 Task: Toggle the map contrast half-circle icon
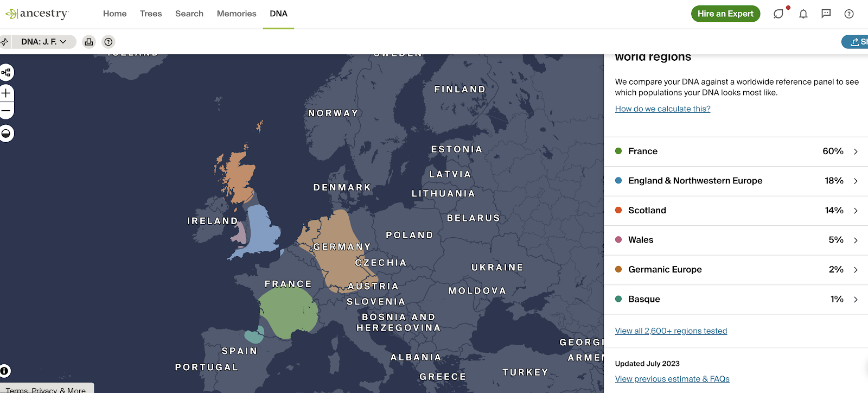pyautogui.click(x=6, y=134)
